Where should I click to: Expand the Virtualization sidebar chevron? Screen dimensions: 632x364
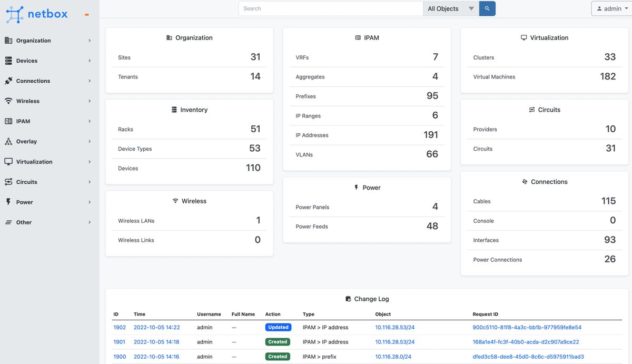pyautogui.click(x=90, y=162)
